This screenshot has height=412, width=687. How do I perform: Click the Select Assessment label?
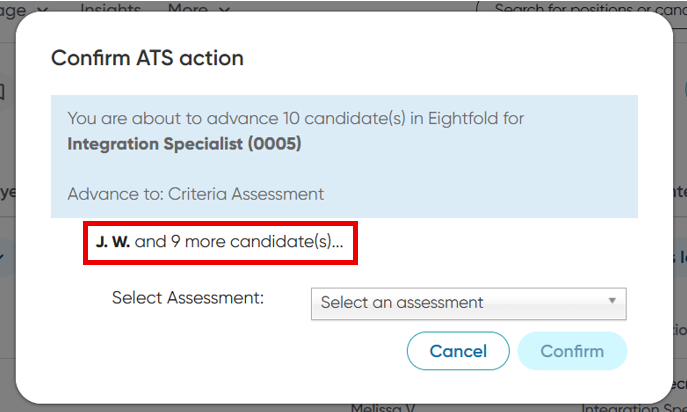[x=187, y=298]
